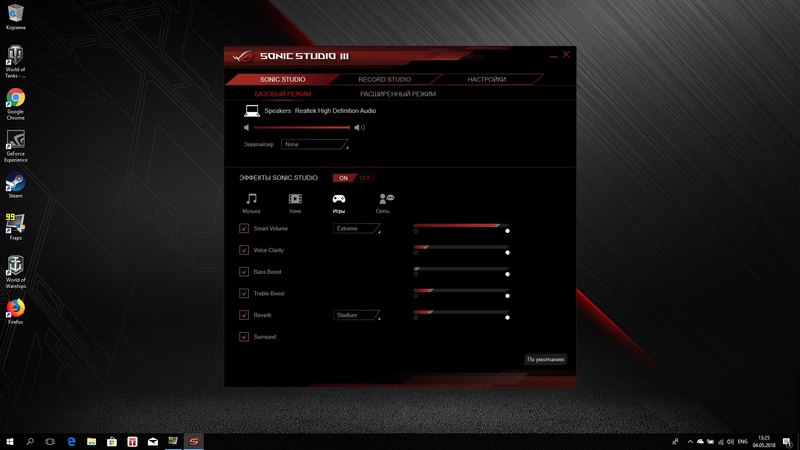This screenshot has height=450, width=800.
Task: Click the network status tray icon
Action: pyautogui.click(x=720, y=442)
